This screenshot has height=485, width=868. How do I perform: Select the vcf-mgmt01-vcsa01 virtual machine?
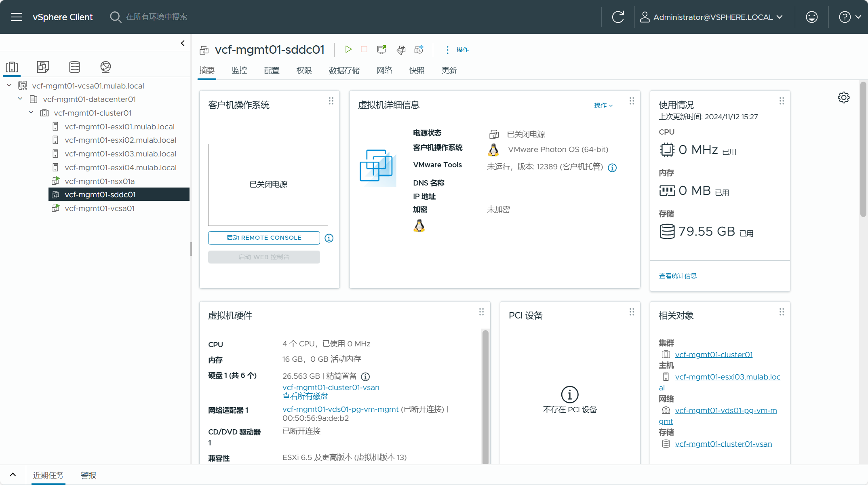99,209
